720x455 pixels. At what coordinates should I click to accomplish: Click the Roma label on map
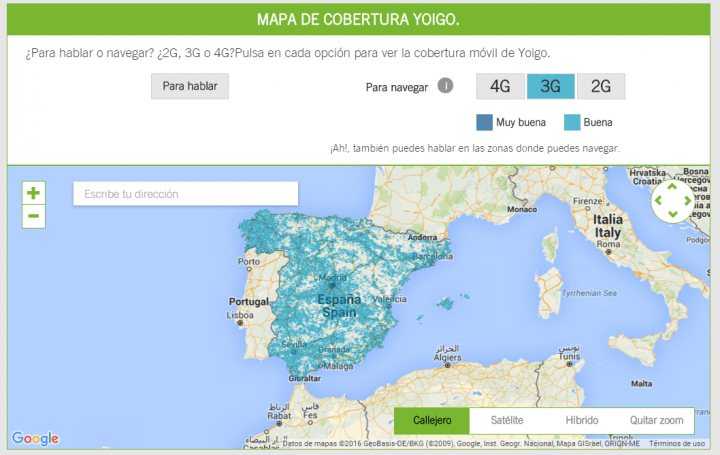pos(608,244)
